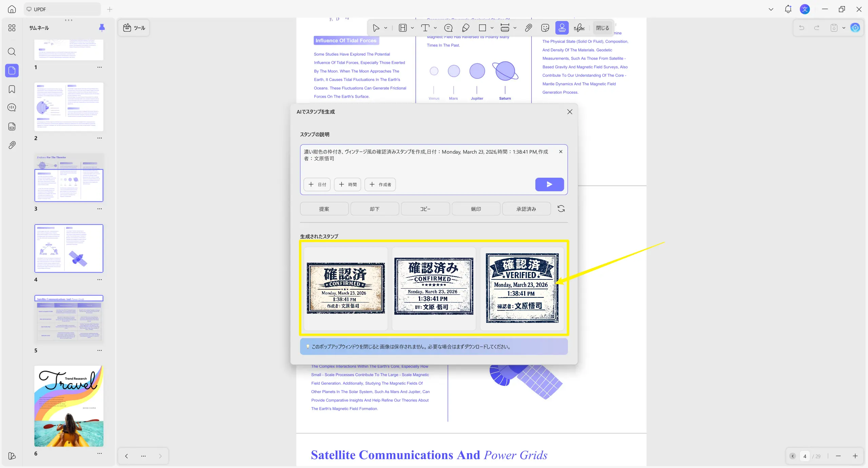Click the send arrow to generate stamp
This screenshot has width=868, height=468.
tap(549, 184)
